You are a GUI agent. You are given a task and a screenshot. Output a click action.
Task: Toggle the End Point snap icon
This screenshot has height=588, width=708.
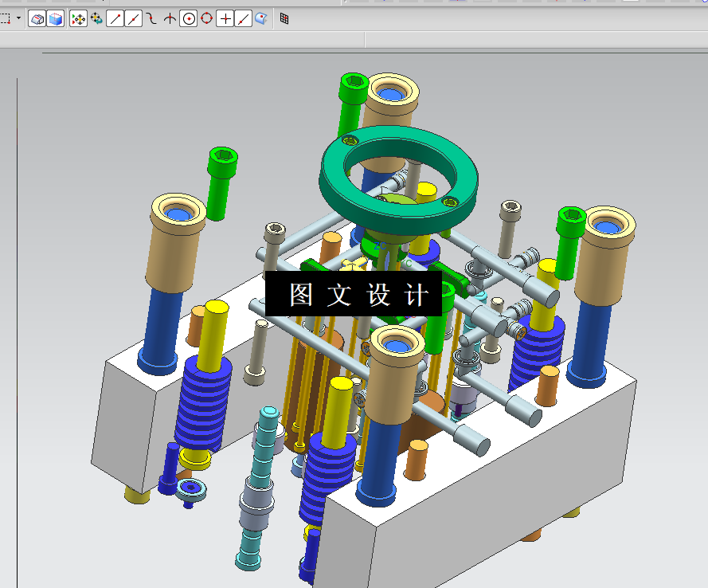click(x=115, y=19)
